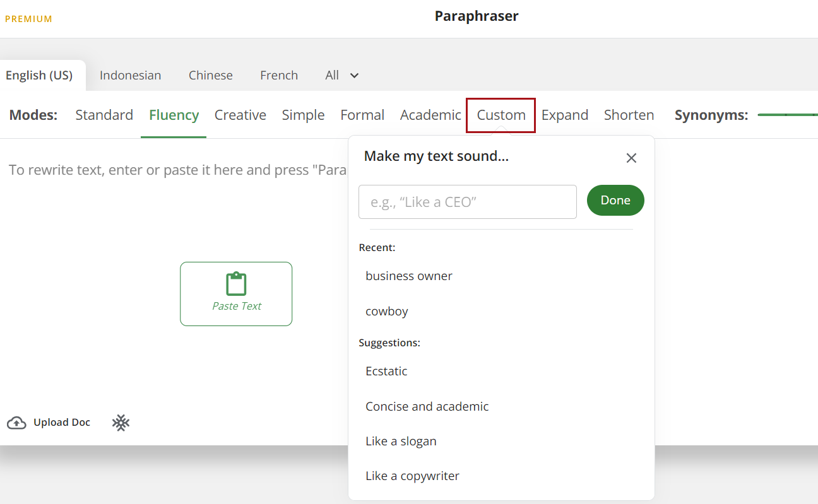Screen dimensions: 818x504
Task: Adjust the Synonyms slider
Action: click(x=786, y=115)
